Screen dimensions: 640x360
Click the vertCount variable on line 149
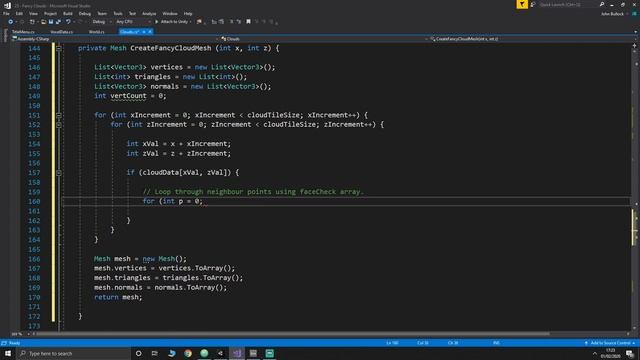pos(128,96)
